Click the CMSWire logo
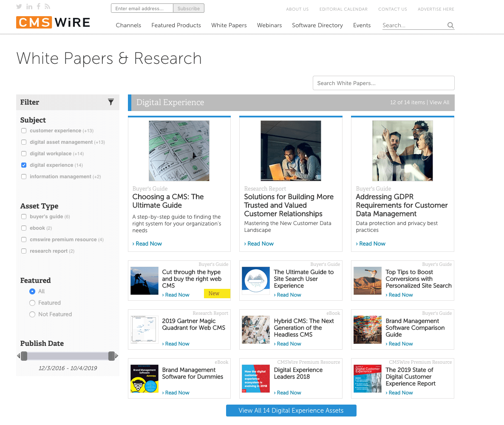 (x=53, y=22)
